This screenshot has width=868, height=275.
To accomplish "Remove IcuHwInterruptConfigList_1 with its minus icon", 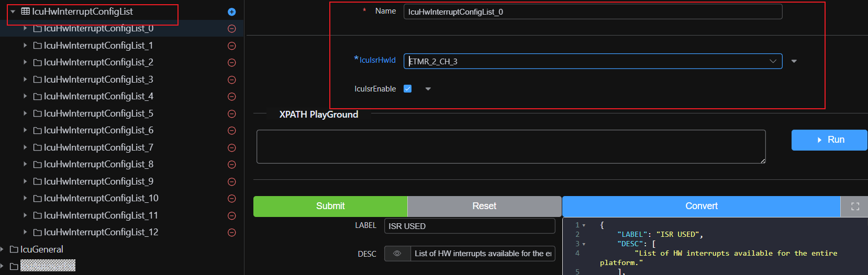I will tap(232, 46).
